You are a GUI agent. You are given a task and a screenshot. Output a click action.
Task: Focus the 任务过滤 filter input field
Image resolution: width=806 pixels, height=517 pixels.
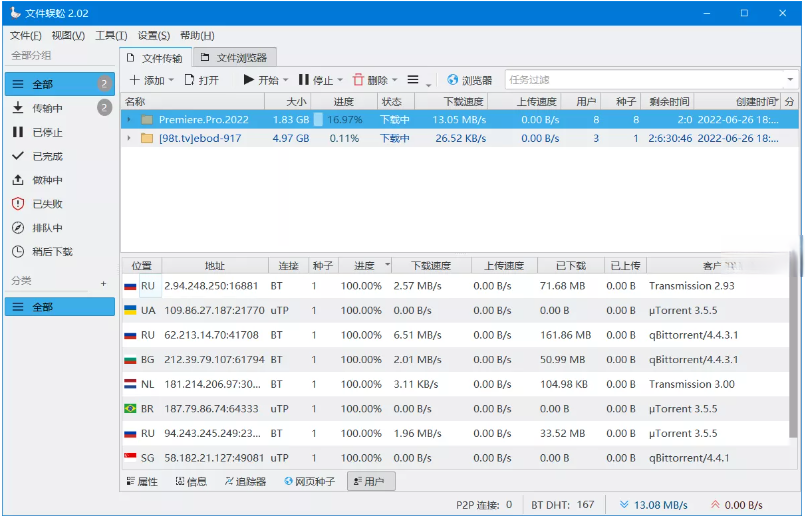coord(645,80)
